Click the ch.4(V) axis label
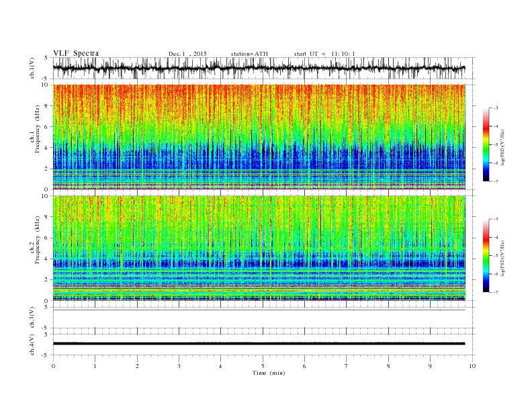Image resolution: width=532 pixels, height=411 pixels. (x=32, y=345)
